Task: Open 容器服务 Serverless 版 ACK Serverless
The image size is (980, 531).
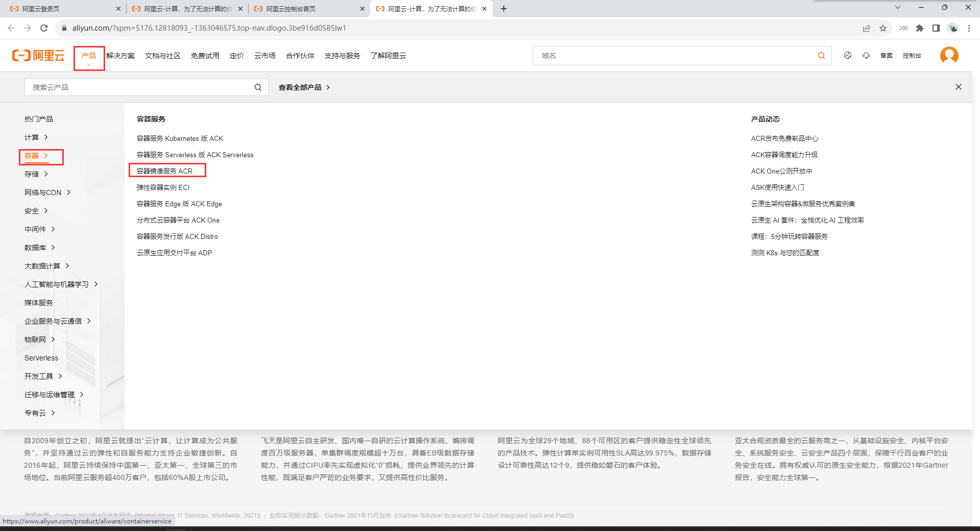Action: [x=195, y=155]
